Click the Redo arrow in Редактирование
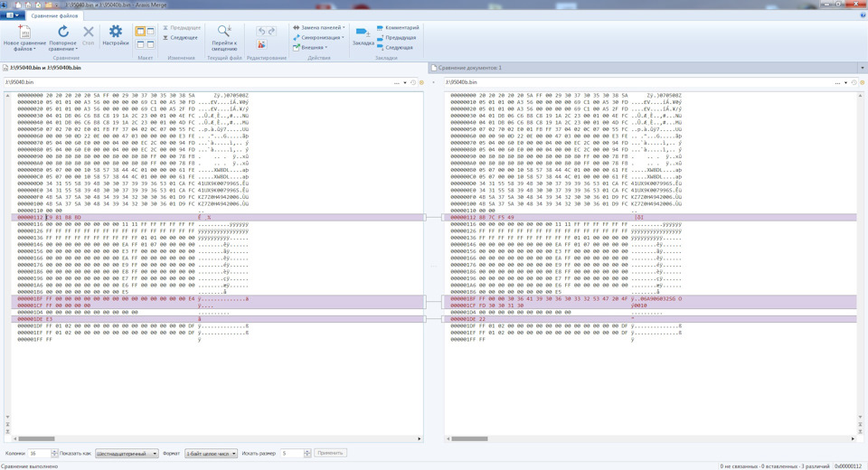Image resolution: width=868 pixels, height=470 pixels. (271, 31)
